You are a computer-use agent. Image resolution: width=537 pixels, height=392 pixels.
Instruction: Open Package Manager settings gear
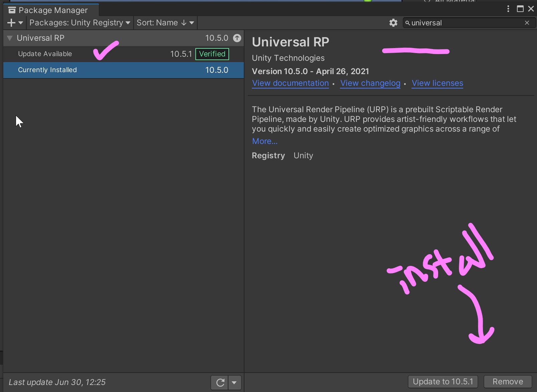pyautogui.click(x=393, y=23)
